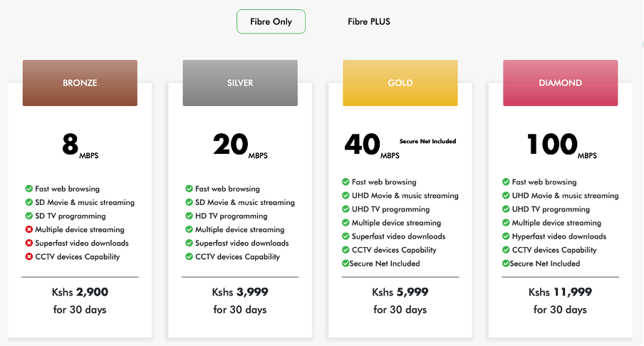Select the Fibre Only tab
Viewport: 644px width, 346px height.
[x=271, y=22]
